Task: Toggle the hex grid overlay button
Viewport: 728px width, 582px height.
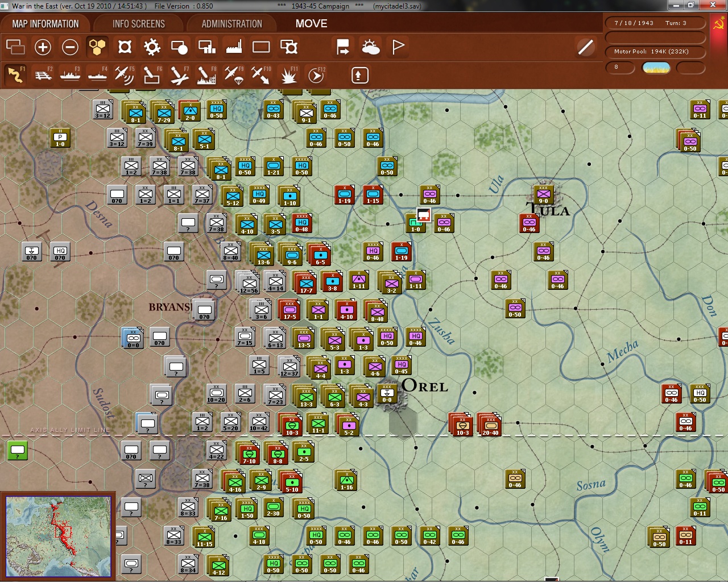Action: pos(97,47)
